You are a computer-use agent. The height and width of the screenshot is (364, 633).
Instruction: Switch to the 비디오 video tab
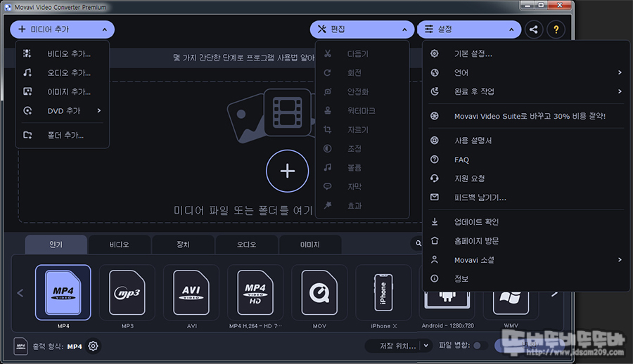click(120, 245)
